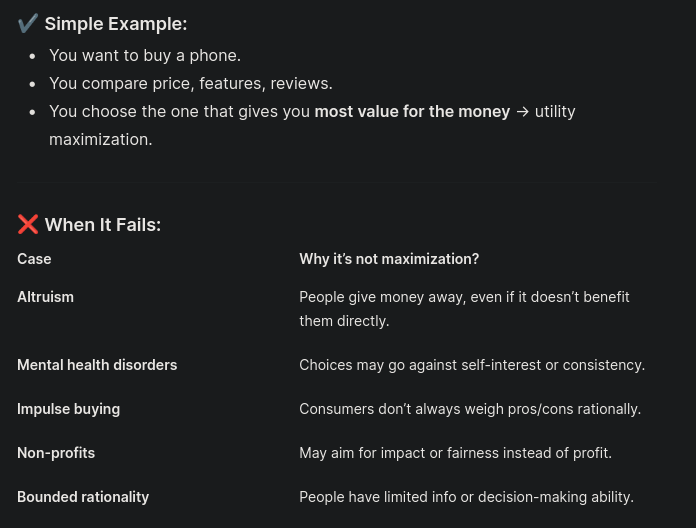Click the "Non-profits" row label
The height and width of the screenshot is (528, 696).
pos(56,453)
